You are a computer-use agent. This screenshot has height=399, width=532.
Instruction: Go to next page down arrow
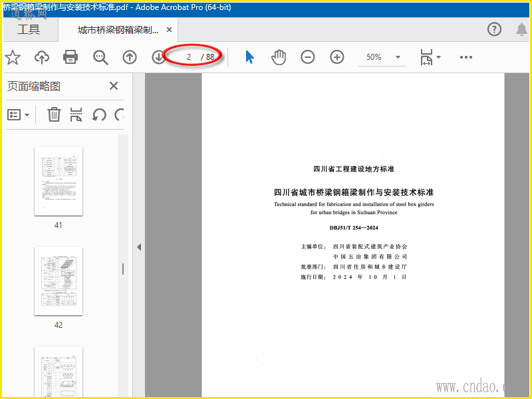click(x=158, y=57)
